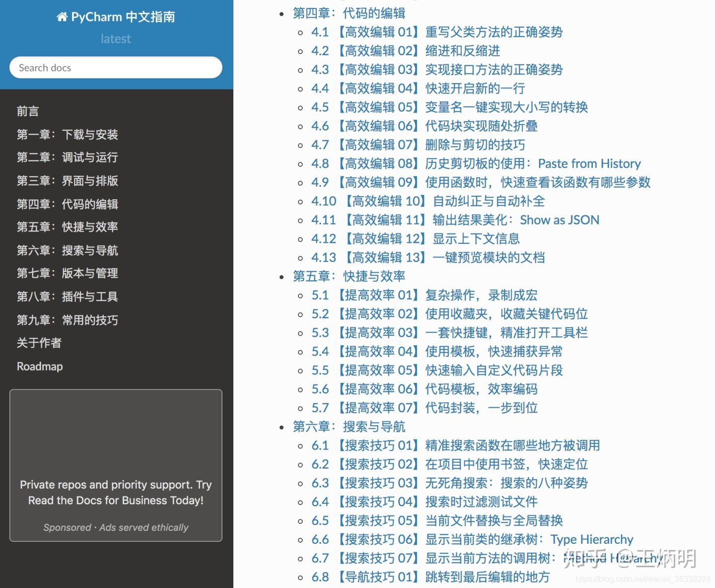Viewport: 715px width, 588px height.
Task: Open sidebar item 第一章：下载与安装
Action: point(68,135)
